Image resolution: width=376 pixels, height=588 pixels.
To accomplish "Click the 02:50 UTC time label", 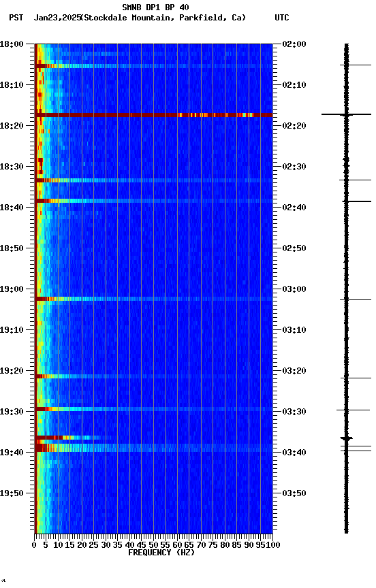I will click(294, 248).
